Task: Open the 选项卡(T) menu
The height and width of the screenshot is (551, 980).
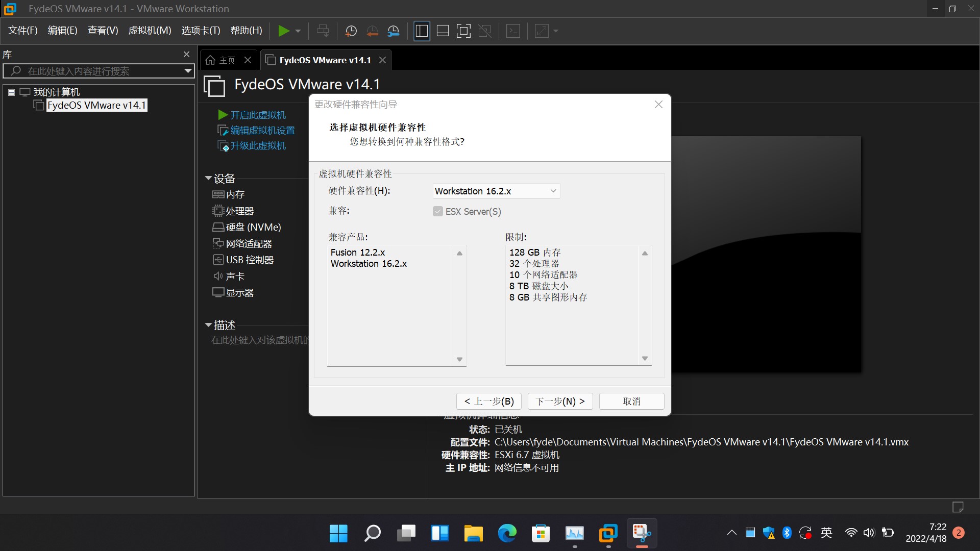Action: [x=201, y=31]
